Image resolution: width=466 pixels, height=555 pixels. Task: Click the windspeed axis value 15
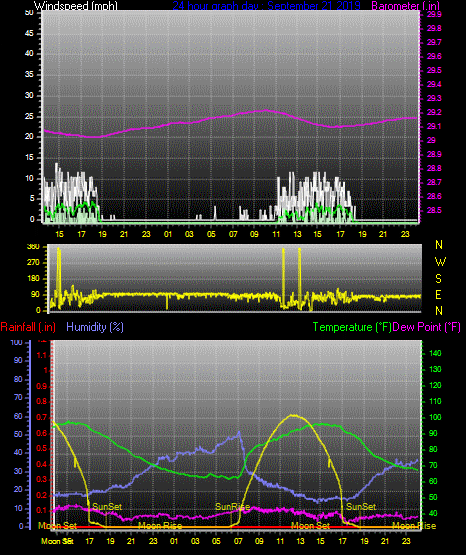tap(29, 158)
